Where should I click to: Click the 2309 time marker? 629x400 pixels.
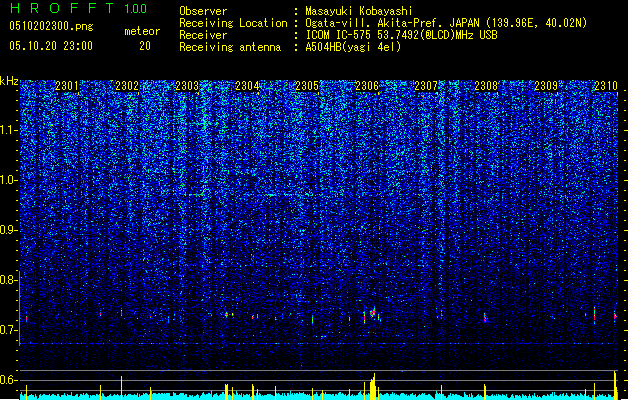point(546,86)
